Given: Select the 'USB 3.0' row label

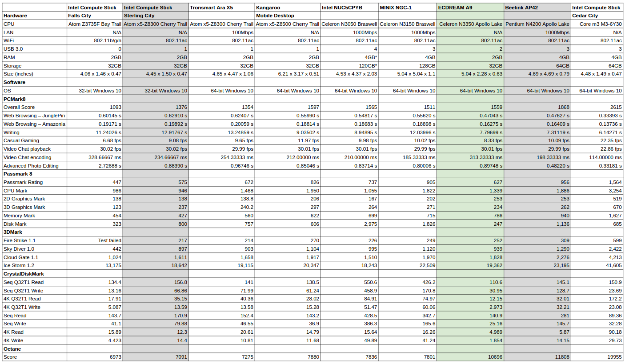Looking at the screenshot, I should 35,49.
